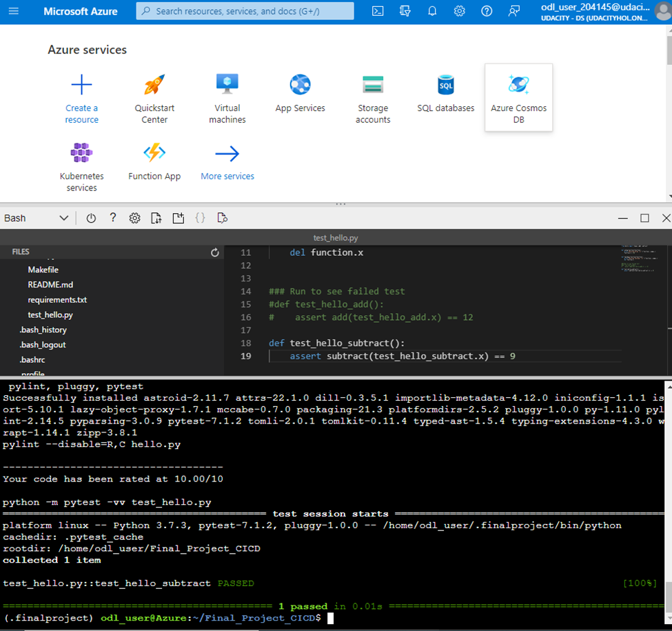Open portal settings gear in header
672x631 pixels.
point(460,11)
